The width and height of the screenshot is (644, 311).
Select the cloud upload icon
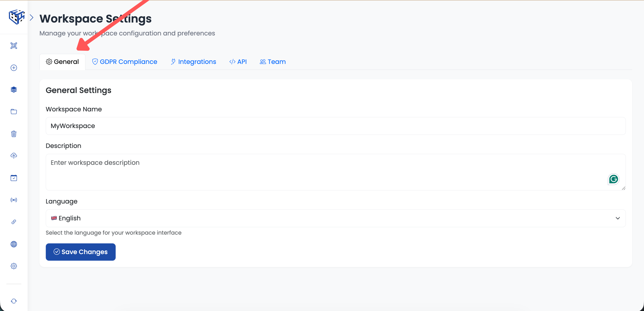coord(14,156)
